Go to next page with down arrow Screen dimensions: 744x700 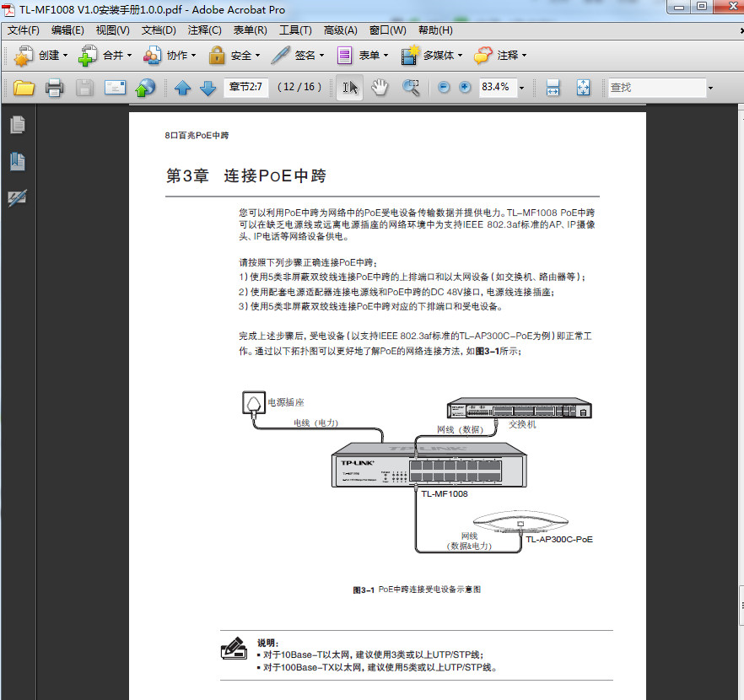pyautogui.click(x=208, y=88)
